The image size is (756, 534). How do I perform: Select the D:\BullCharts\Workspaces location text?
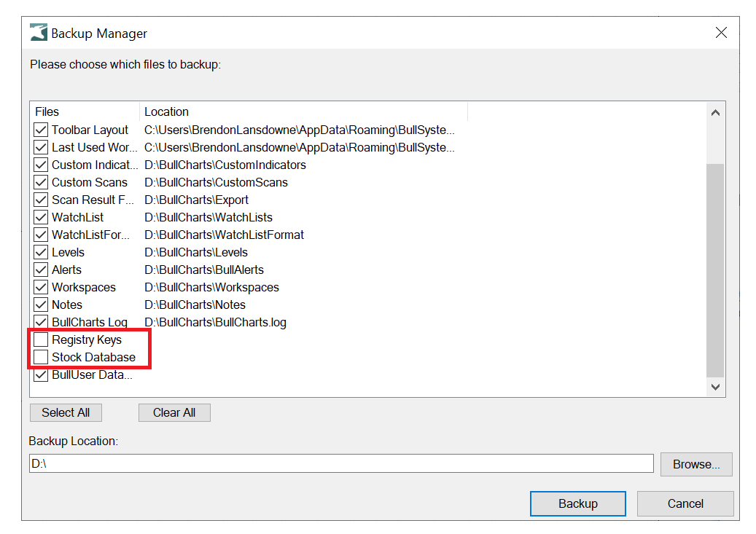[211, 287]
